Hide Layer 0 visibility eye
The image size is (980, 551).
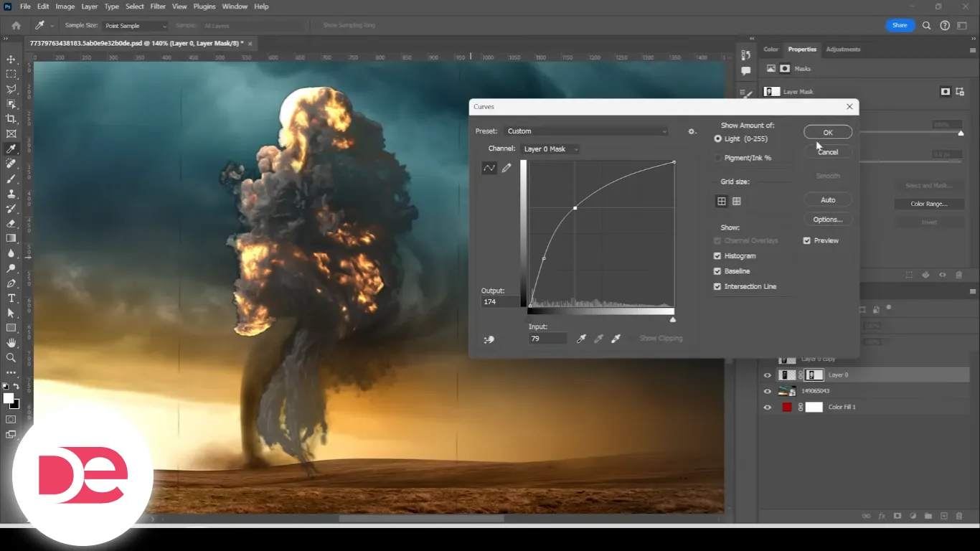click(x=768, y=375)
